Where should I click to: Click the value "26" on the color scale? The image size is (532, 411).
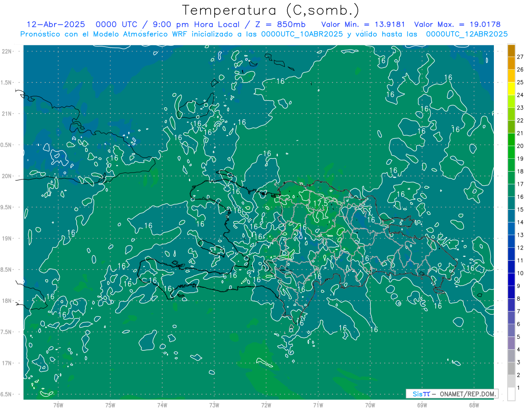[520, 70]
